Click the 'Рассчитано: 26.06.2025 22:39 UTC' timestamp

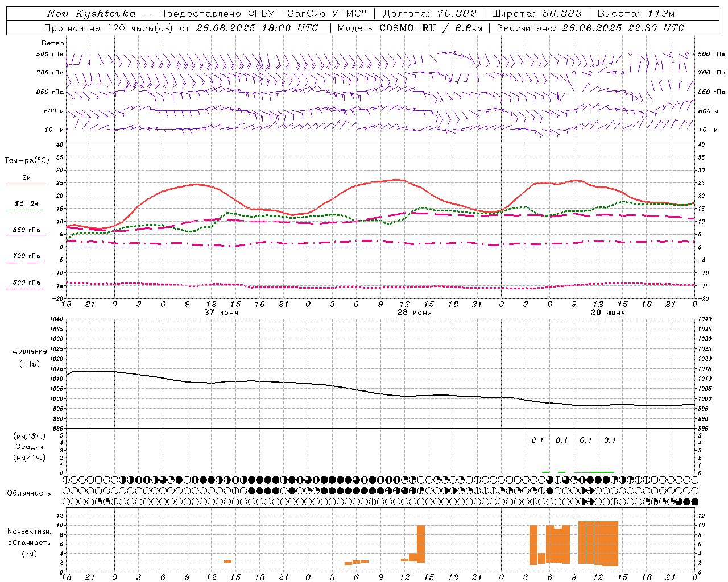coord(590,28)
